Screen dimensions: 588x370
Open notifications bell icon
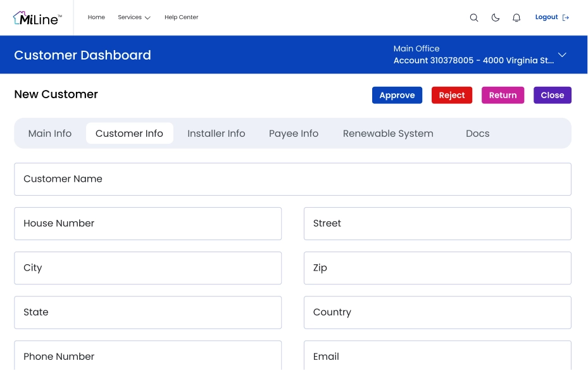tap(516, 18)
